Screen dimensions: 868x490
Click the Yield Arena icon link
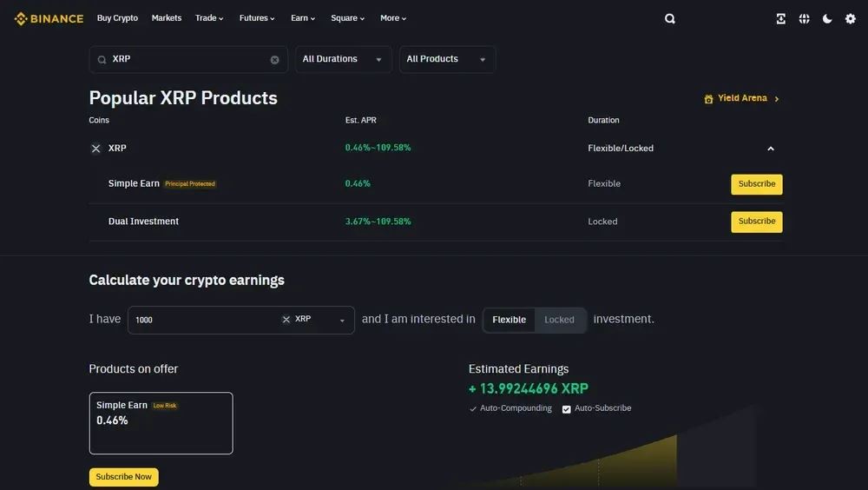(x=709, y=99)
